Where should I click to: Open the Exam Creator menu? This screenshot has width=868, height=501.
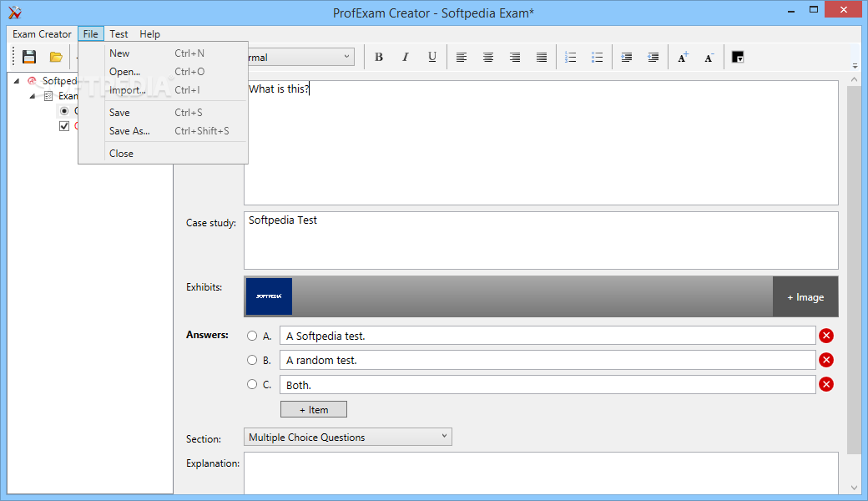point(42,33)
